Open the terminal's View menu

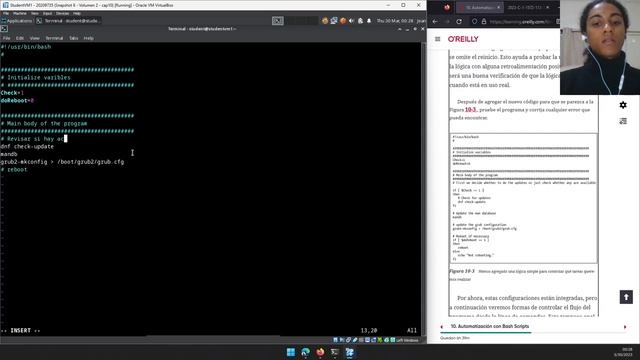coord(35,38)
